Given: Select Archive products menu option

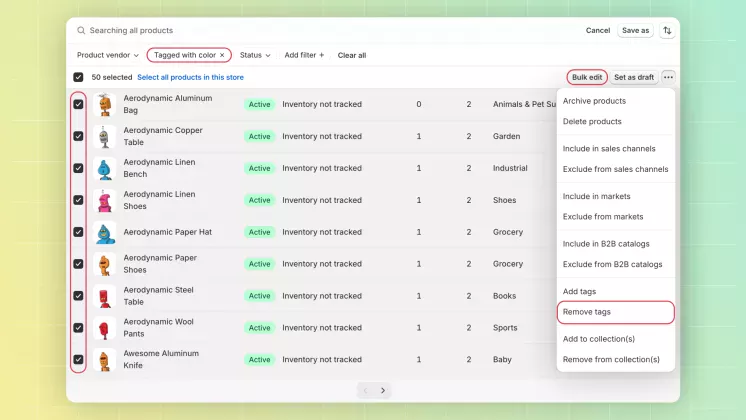Looking at the screenshot, I should [x=594, y=101].
